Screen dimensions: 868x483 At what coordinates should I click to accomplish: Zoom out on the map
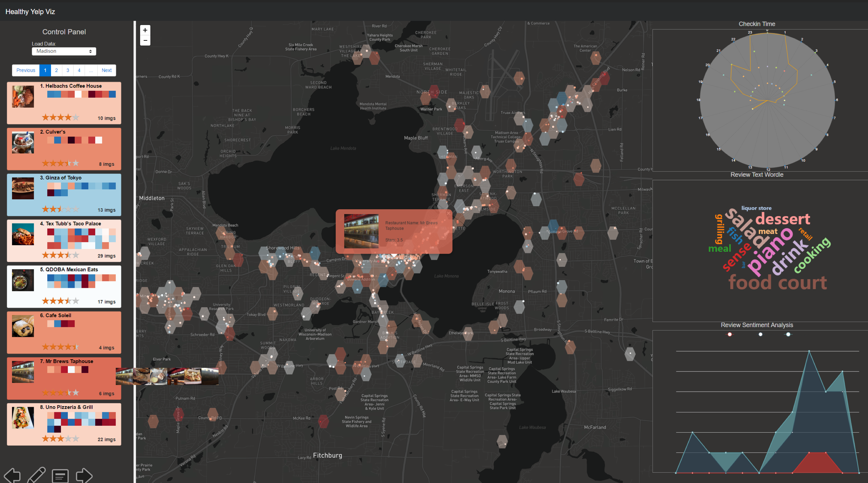(145, 40)
